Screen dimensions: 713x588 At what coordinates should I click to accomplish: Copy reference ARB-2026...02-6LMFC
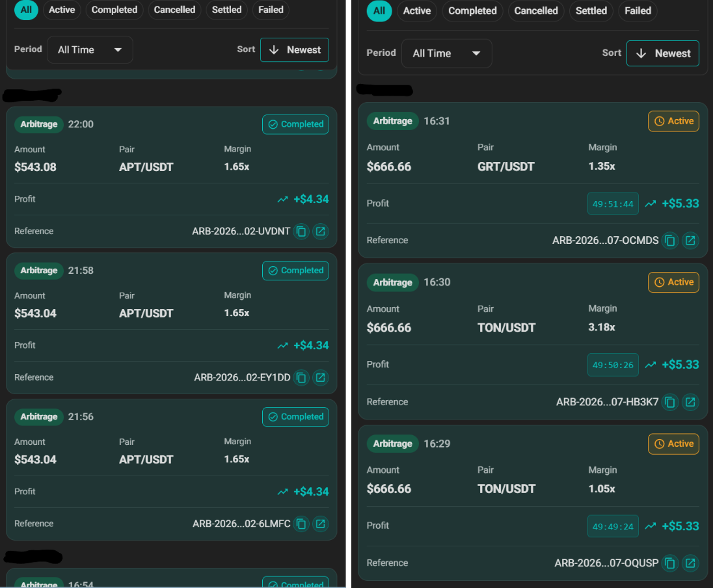301,524
